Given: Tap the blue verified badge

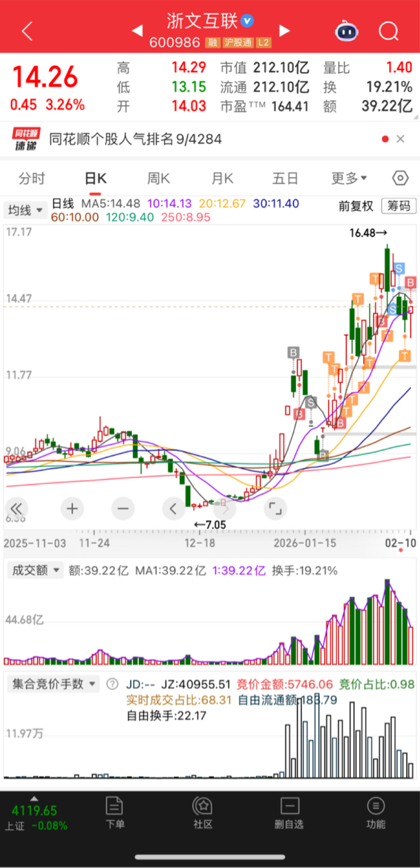Looking at the screenshot, I should tap(248, 21).
